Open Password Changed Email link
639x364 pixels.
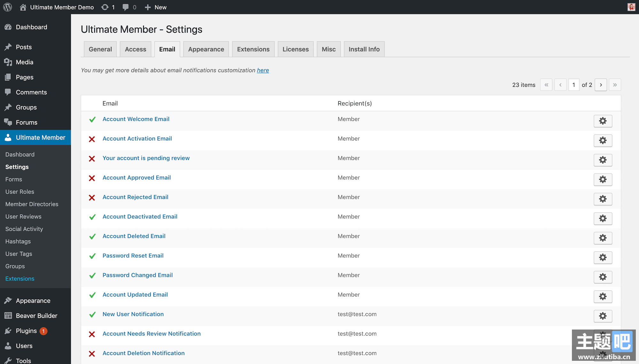tap(138, 275)
